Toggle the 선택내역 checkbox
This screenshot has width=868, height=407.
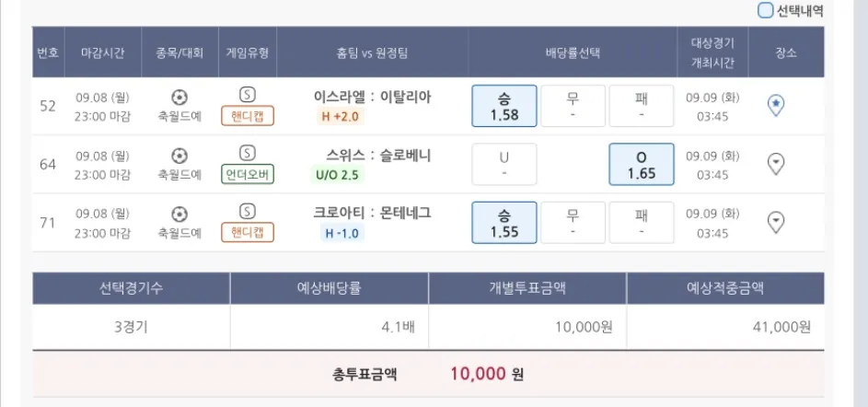[765, 11]
